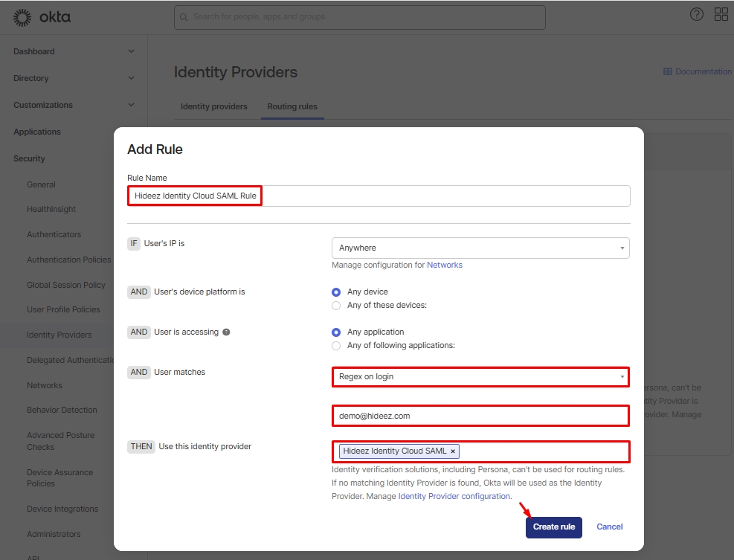Viewport: 734px width, 560px height.
Task: Click the Okta logo
Action: coord(42,16)
